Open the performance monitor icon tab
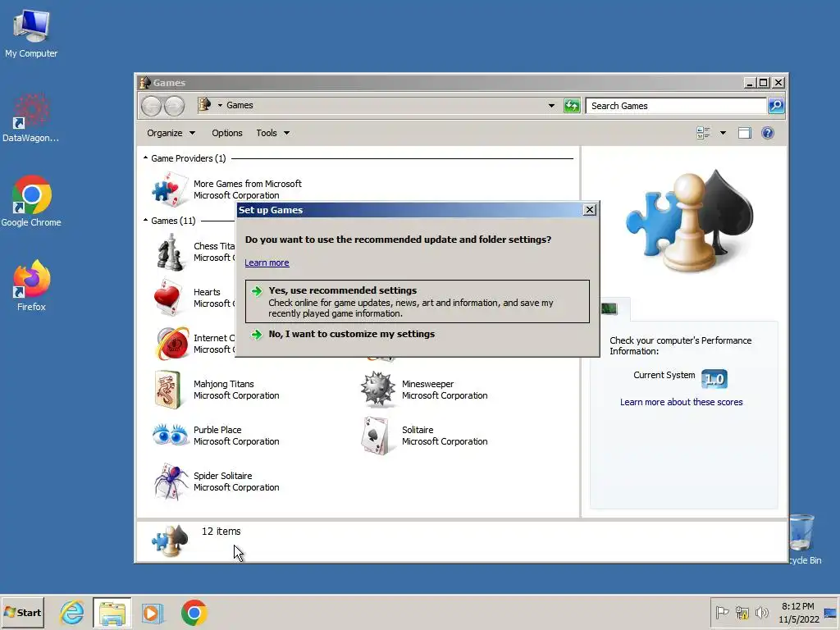 [x=609, y=309]
